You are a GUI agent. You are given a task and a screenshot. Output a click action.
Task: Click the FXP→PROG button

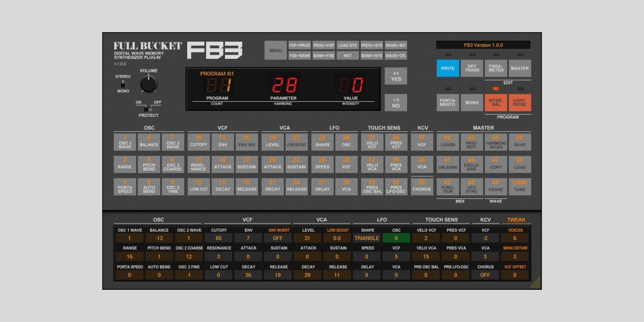(299, 45)
